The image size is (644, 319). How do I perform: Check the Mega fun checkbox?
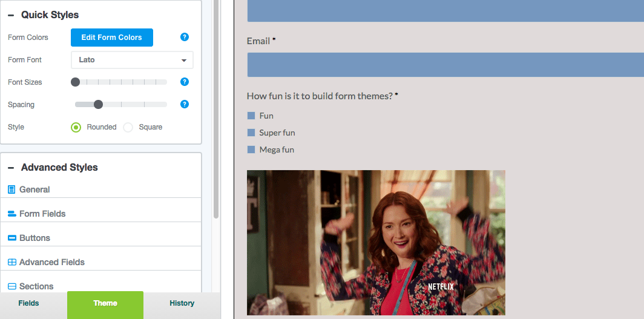click(251, 150)
